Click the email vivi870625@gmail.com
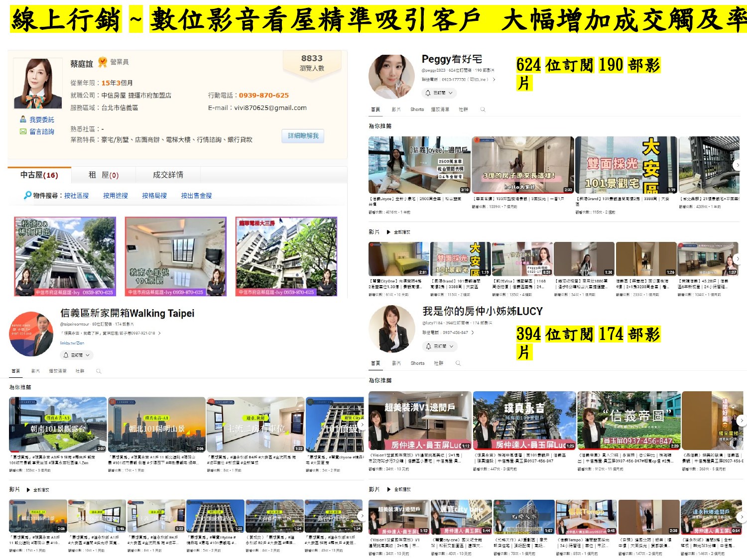747x560 pixels. click(270, 108)
